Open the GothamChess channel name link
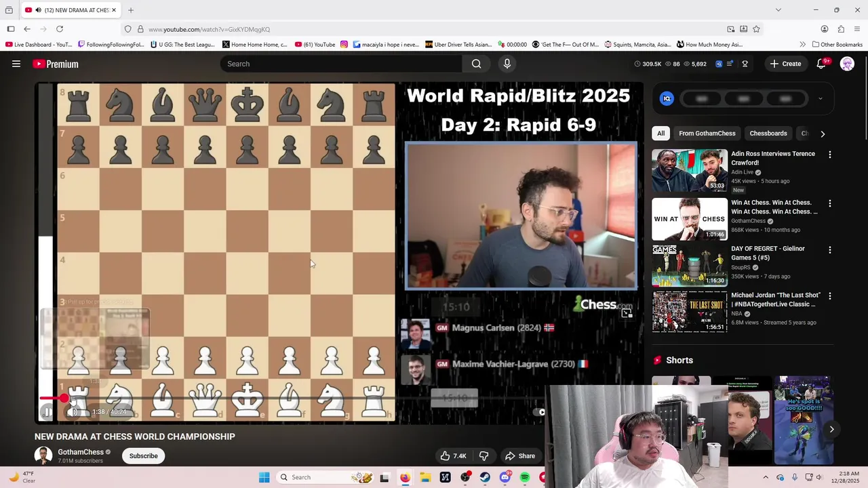 (x=80, y=452)
